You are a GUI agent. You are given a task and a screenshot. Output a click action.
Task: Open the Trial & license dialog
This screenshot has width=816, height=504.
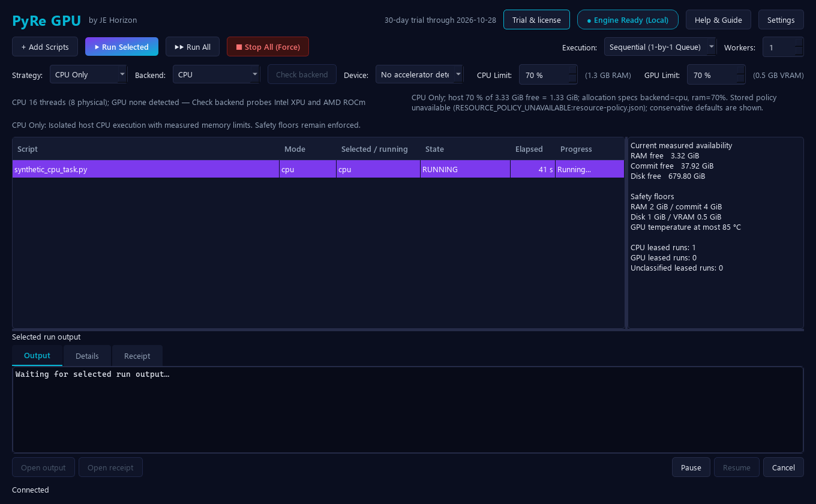tap(536, 20)
